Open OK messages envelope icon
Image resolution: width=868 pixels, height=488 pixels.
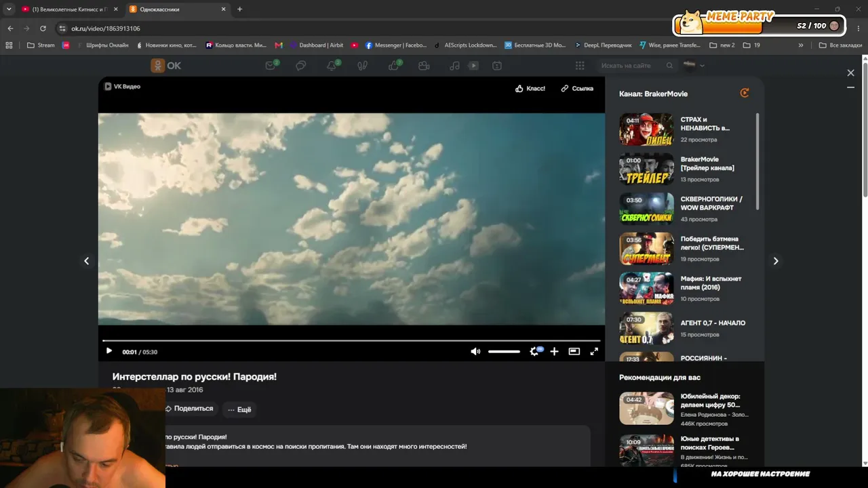[x=271, y=65]
